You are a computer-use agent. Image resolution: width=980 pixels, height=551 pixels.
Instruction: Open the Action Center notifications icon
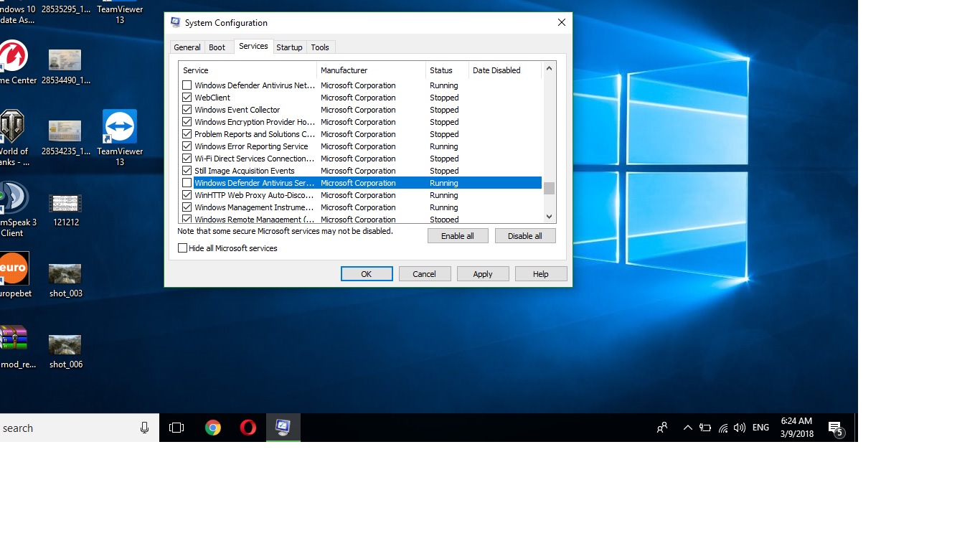coord(835,428)
